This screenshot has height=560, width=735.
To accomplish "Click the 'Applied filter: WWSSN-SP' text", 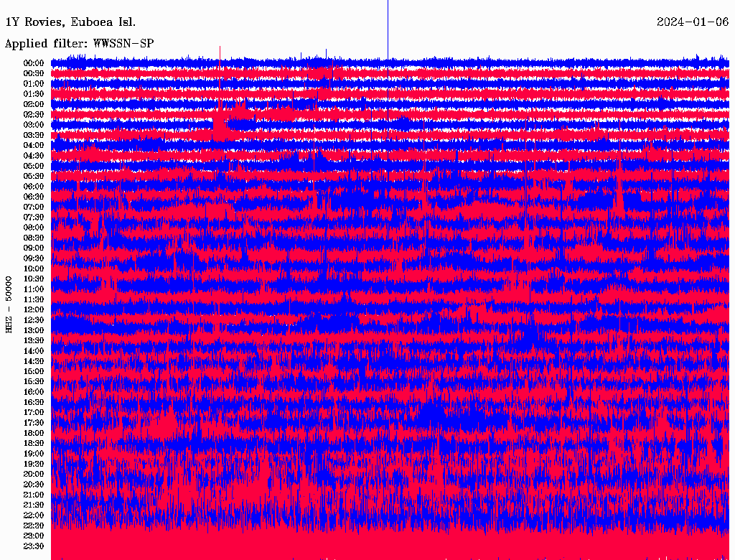I will [x=79, y=44].
